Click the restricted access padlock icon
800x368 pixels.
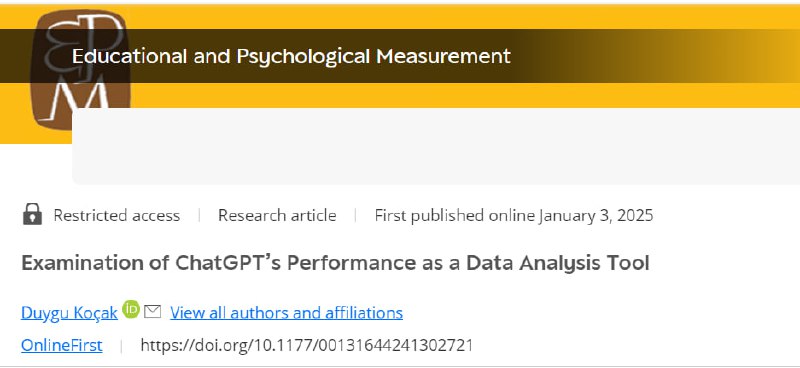coord(32,214)
